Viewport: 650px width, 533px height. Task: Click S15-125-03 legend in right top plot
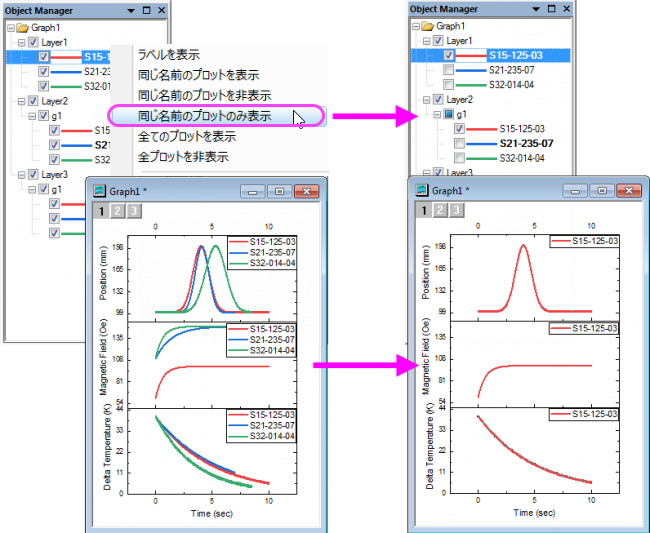pos(585,241)
